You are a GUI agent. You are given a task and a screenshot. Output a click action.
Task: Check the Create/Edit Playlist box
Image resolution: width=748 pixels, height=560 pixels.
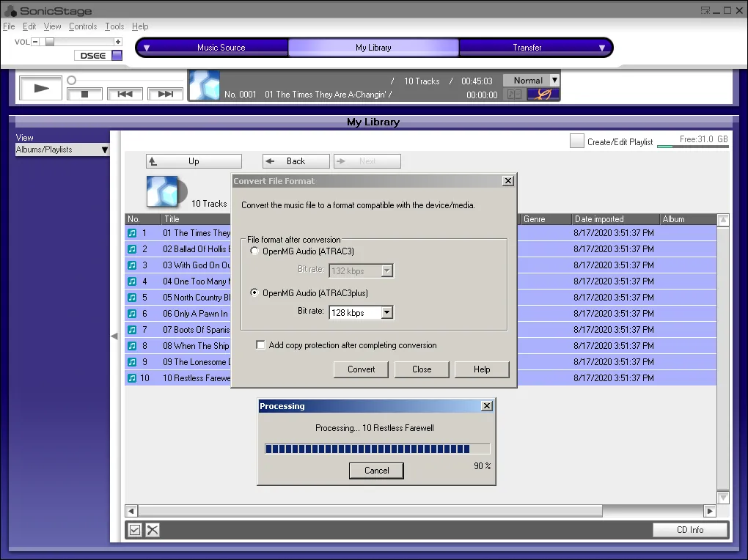(x=577, y=141)
